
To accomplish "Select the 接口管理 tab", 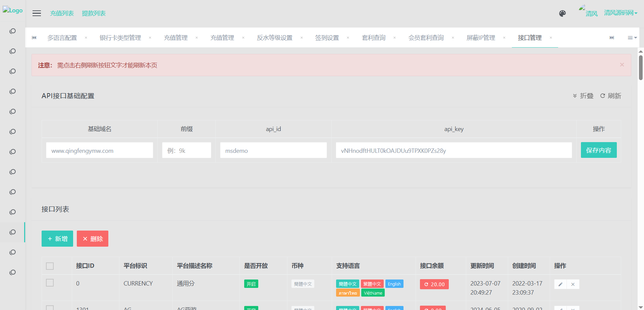I will point(530,38).
